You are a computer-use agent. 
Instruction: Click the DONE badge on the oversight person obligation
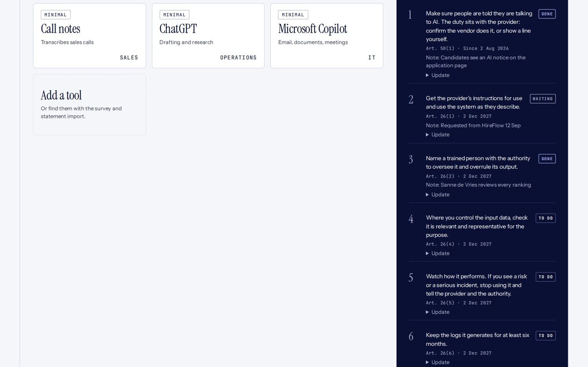coord(547,159)
